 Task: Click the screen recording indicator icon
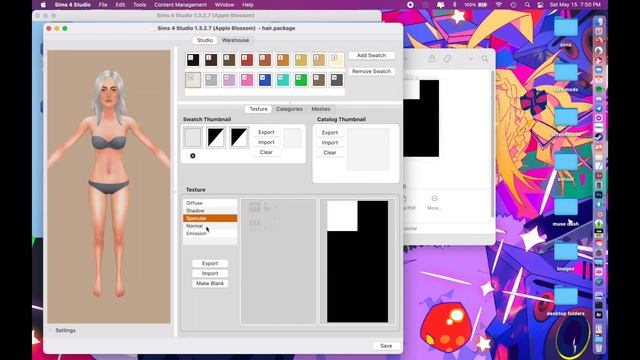[410, 5]
